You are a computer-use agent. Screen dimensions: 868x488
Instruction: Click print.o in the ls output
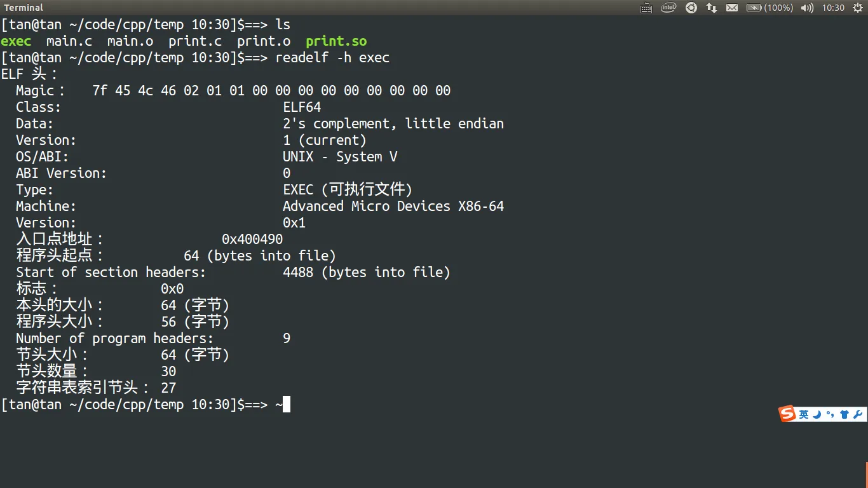pos(264,41)
